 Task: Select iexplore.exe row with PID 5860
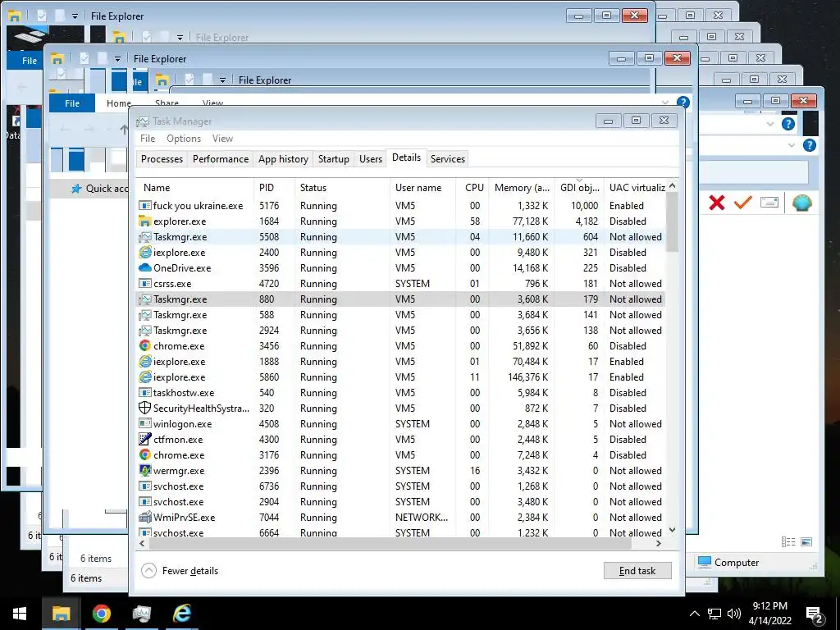(x=400, y=377)
